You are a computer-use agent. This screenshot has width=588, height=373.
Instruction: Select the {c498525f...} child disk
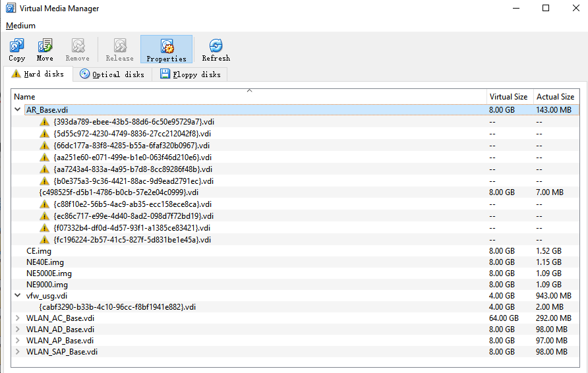tap(119, 192)
